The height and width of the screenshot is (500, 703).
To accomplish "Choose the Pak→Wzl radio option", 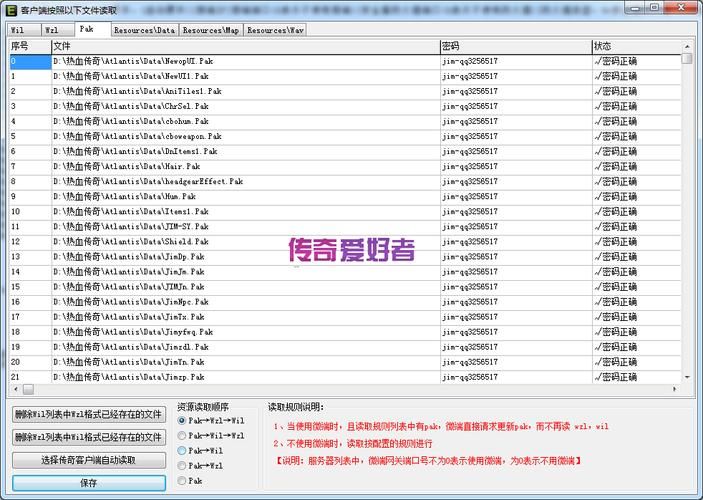I will pos(200,466).
